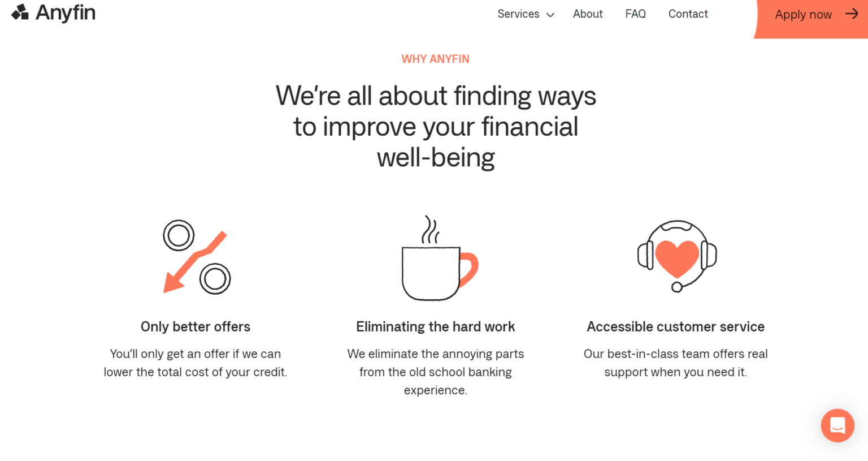Click the Anyfin logo icon
Viewport: 868px width, 461px height.
(x=20, y=12)
